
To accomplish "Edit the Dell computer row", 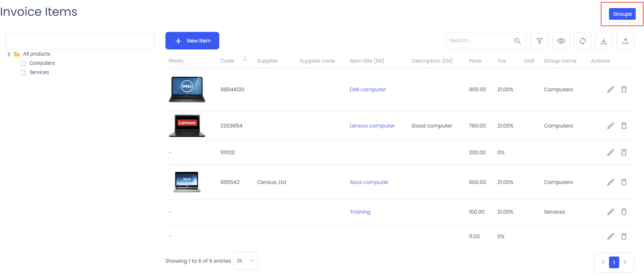I will (x=610, y=89).
